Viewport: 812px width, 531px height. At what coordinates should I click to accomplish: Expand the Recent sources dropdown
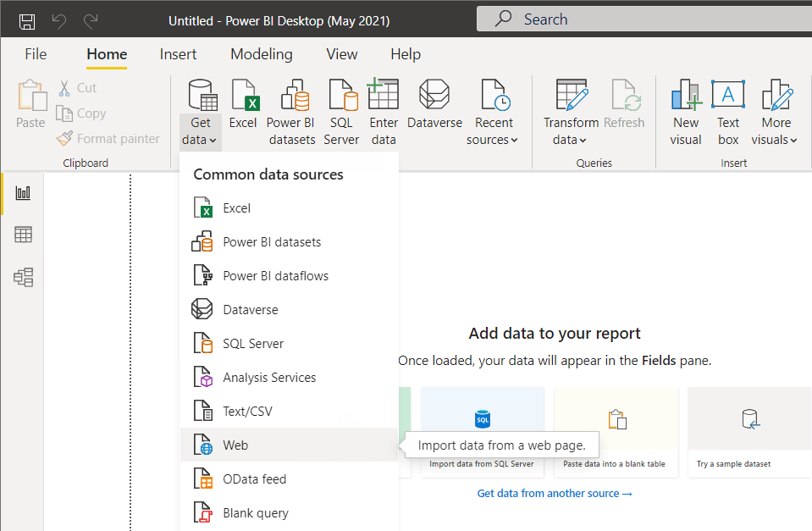click(x=514, y=141)
